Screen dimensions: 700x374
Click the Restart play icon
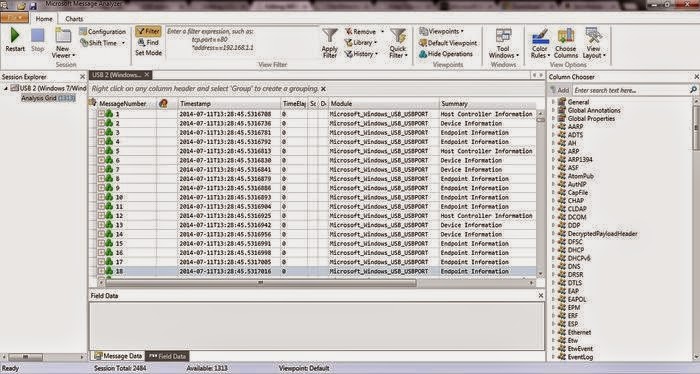[x=15, y=35]
